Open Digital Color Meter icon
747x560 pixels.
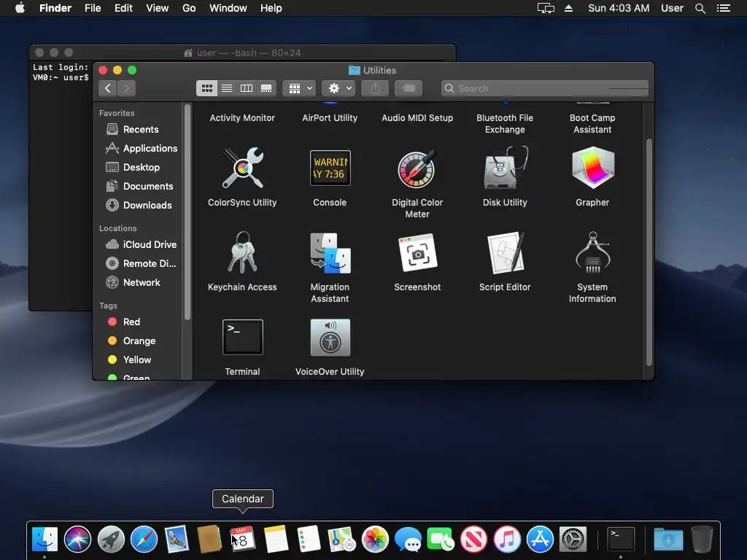pyautogui.click(x=417, y=168)
